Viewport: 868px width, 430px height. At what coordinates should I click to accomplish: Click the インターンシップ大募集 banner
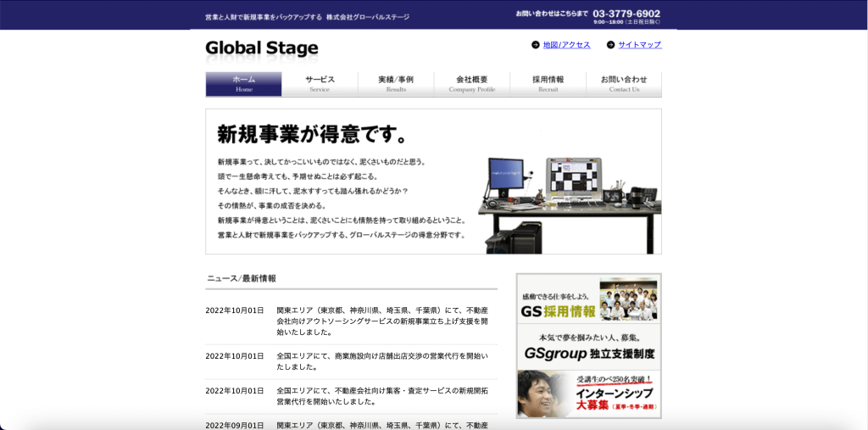pos(588,393)
